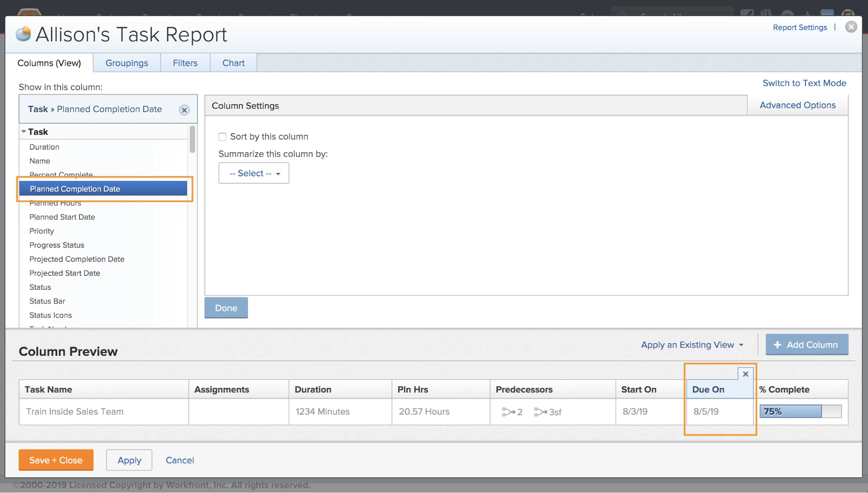
Task: Switch to the Groupings tab
Action: point(126,63)
